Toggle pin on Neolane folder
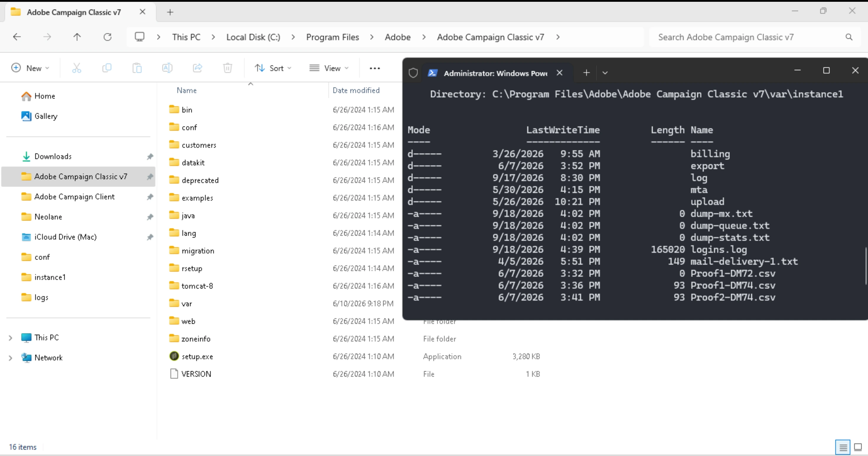Image resolution: width=868 pixels, height=456 pixels. click(x=150, y=217)
